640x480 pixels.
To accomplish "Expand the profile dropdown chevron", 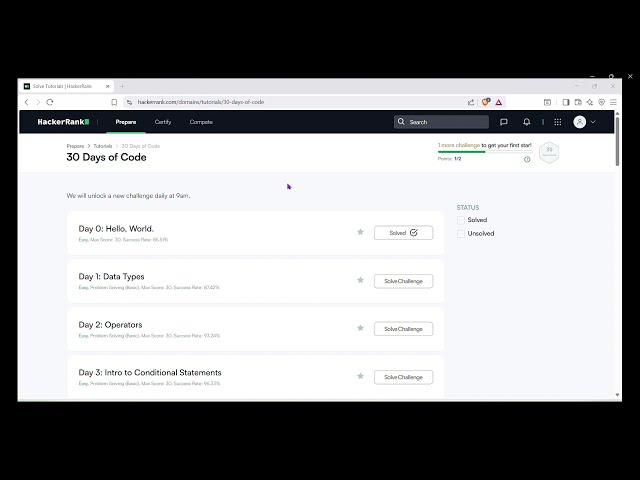I will 593,122.
